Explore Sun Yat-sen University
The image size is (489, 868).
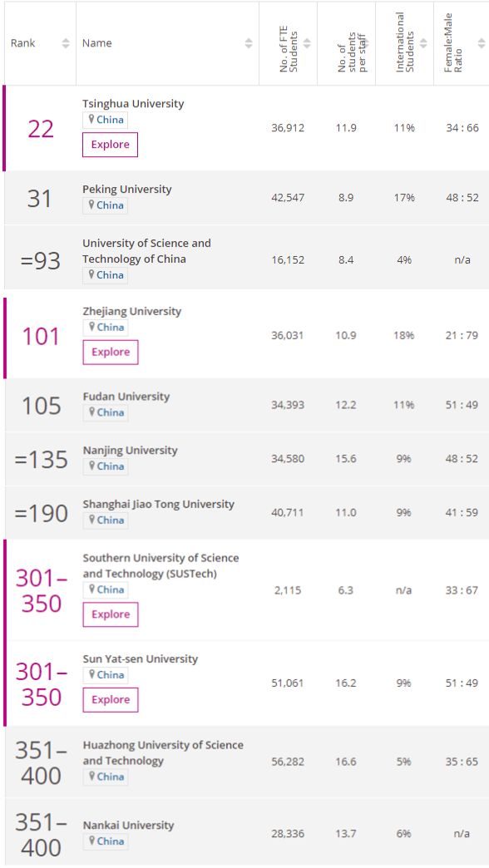pyautogui.click(x=111, y=700)
